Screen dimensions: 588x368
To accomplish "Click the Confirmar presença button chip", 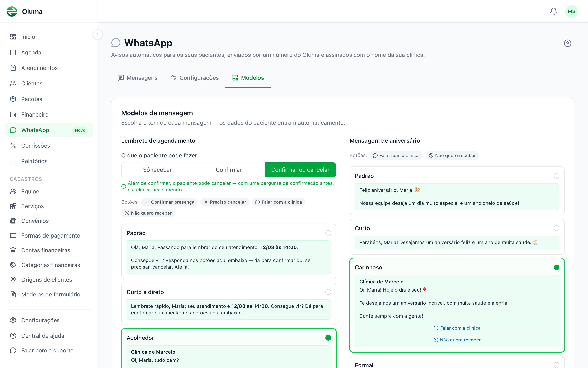I will click(170, 202).
